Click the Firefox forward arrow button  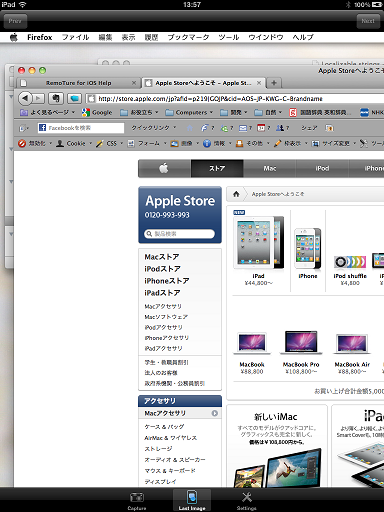coord(38,98)
